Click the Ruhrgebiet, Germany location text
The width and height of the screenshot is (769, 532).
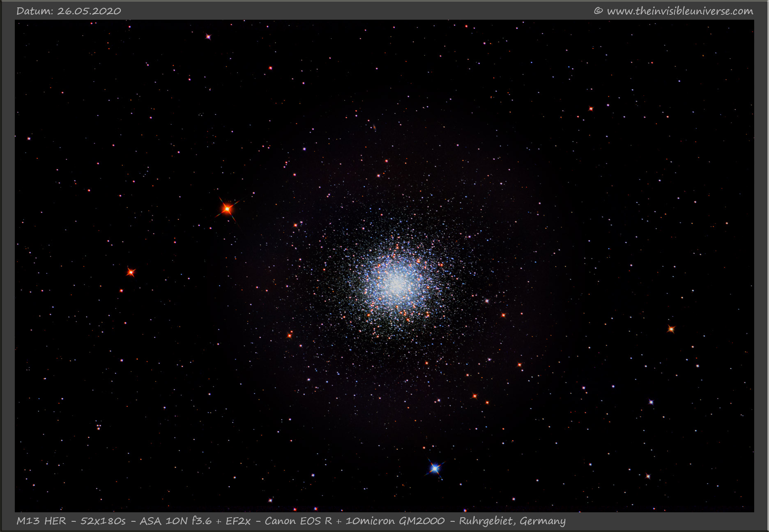(x=512, y=521)
